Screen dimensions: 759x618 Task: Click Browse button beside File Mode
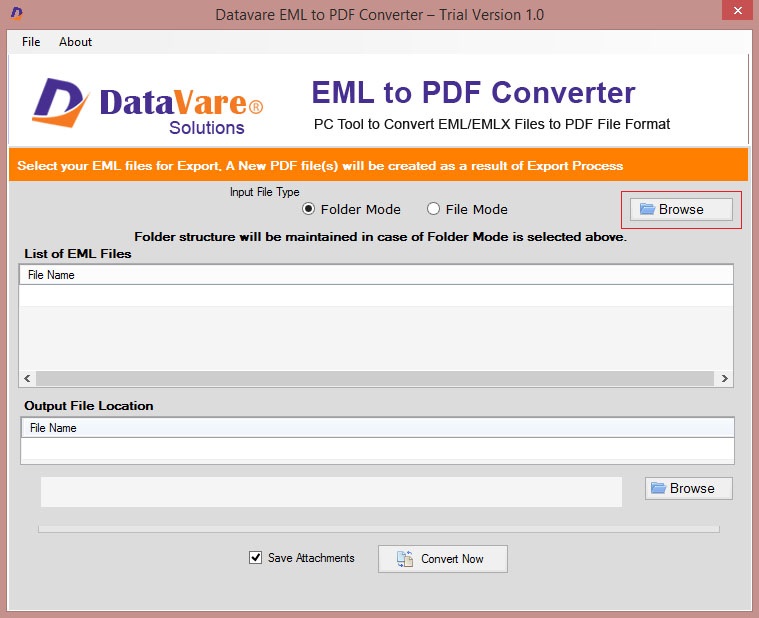click(x=681, y=210)
